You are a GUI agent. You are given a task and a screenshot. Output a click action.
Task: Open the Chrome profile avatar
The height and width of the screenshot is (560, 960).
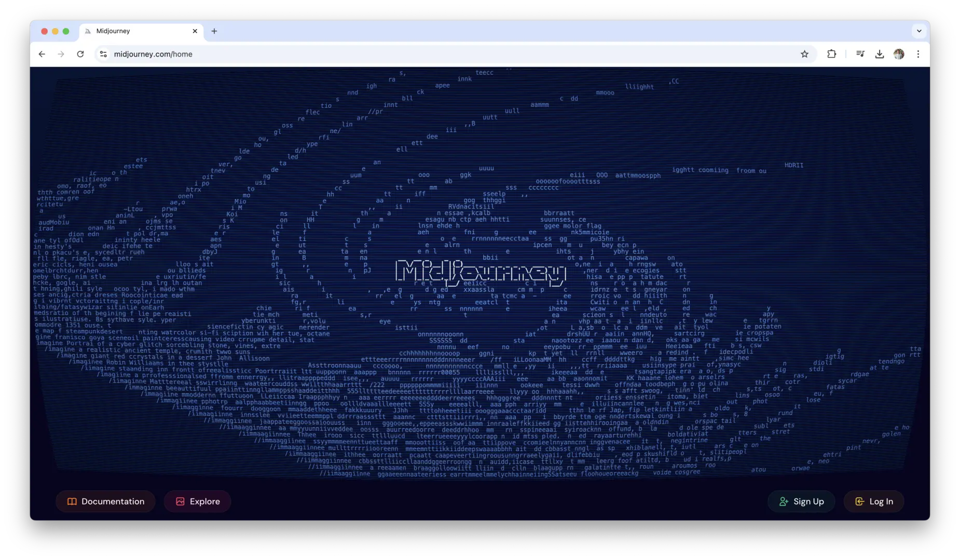pos(899,54)
